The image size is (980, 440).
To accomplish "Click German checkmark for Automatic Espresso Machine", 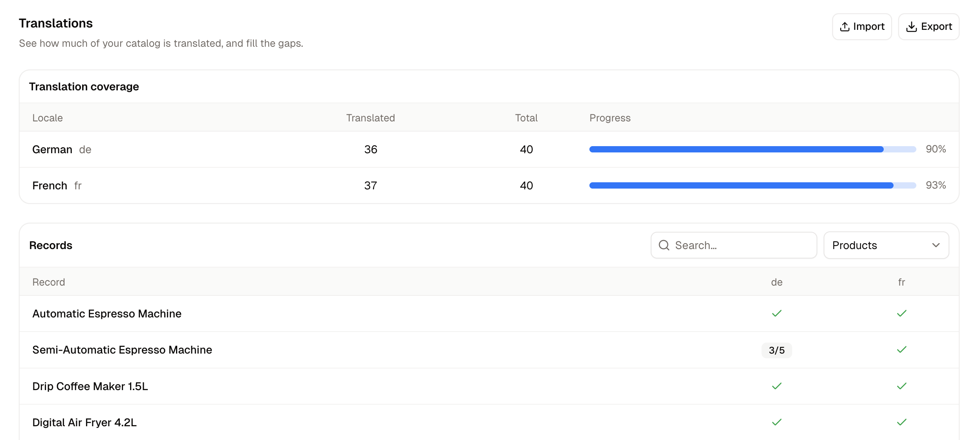I will point(777,313).
